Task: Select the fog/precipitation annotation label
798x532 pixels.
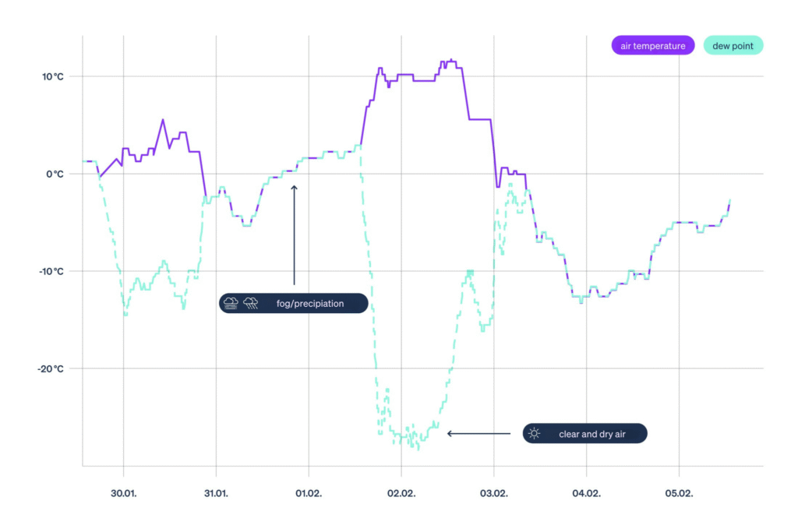Action: [x=294, y=303]
